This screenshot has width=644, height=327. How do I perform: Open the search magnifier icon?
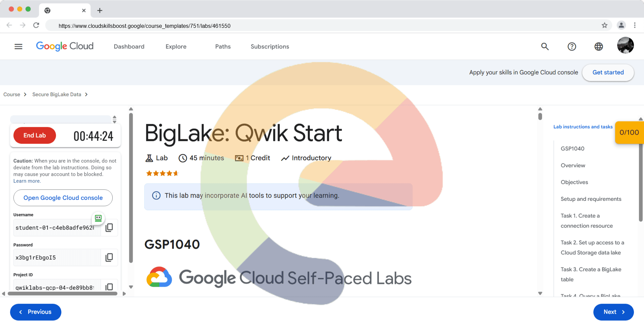tap(545, 47)
